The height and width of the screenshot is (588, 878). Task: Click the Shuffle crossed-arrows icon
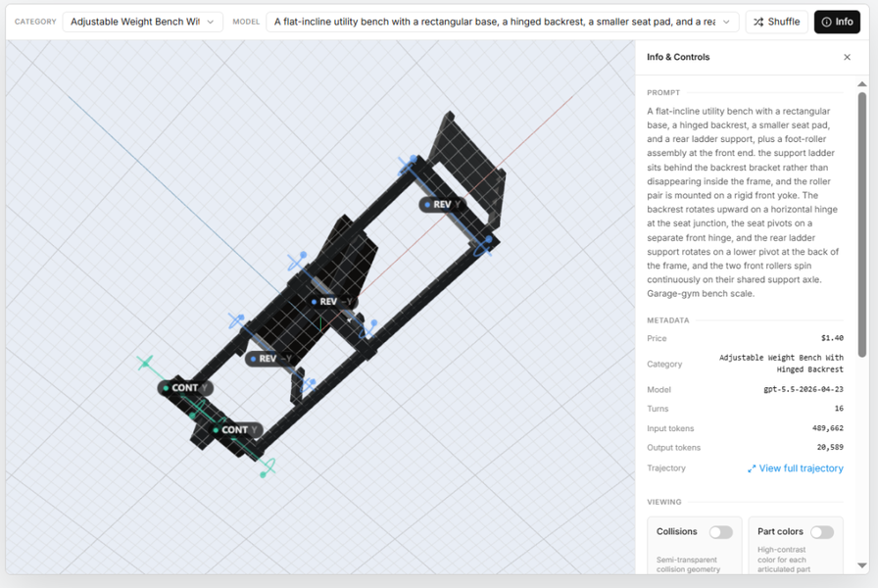(x=758, y=22)
